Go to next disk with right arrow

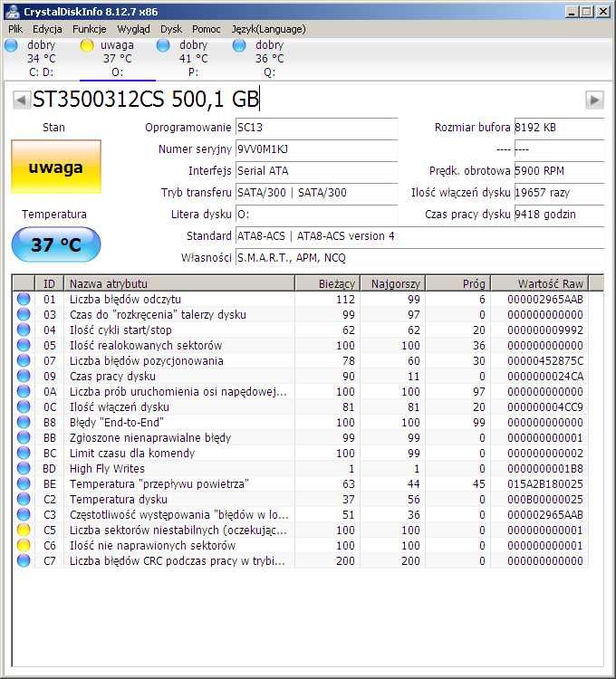[x=594, y=100]
